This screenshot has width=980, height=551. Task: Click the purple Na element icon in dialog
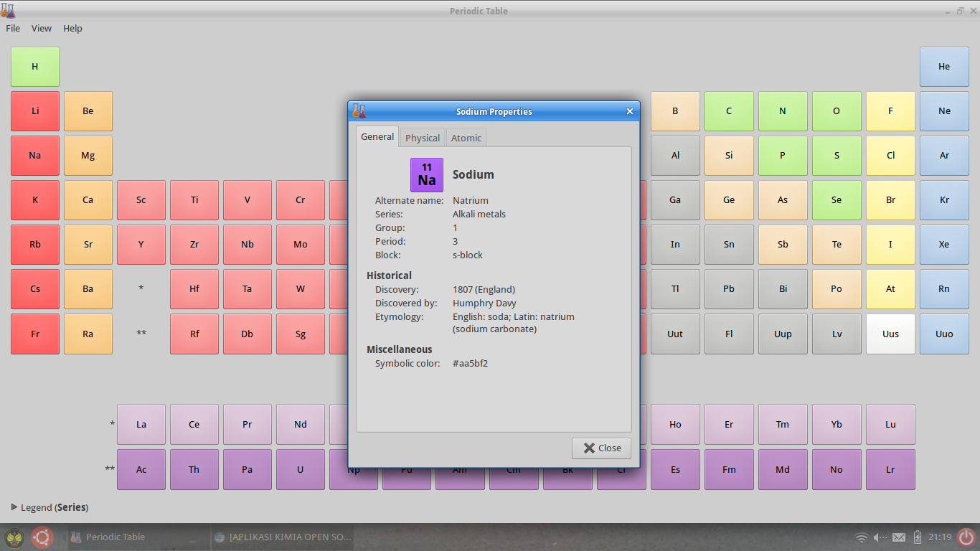[x=427, y=174]
